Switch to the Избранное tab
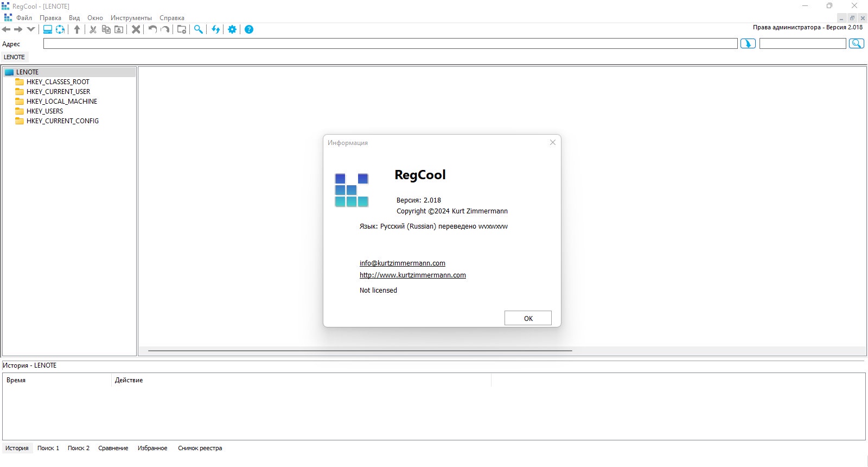Image resolution: width=868 pixels, height=467 pixels. click(x=152, y=448)
